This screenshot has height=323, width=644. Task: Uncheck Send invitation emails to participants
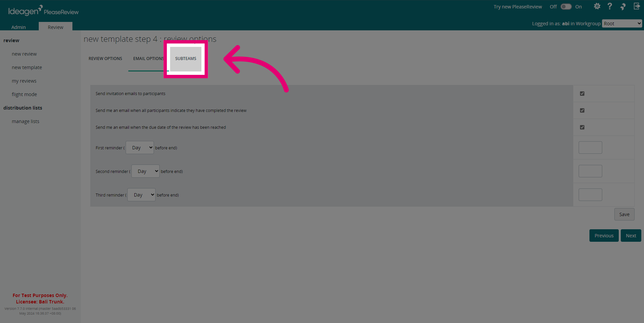(582, 94)
